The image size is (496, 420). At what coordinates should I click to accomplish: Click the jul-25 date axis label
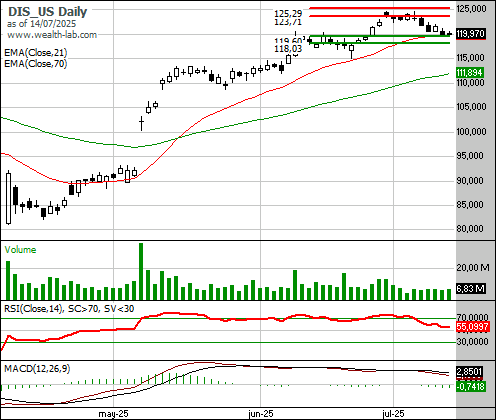[393, 414]
